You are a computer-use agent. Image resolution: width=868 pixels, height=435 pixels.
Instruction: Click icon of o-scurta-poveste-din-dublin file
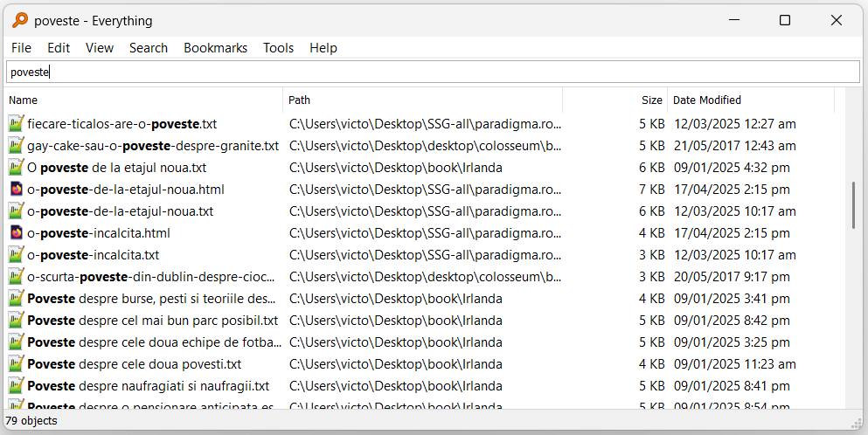point(17,277)
